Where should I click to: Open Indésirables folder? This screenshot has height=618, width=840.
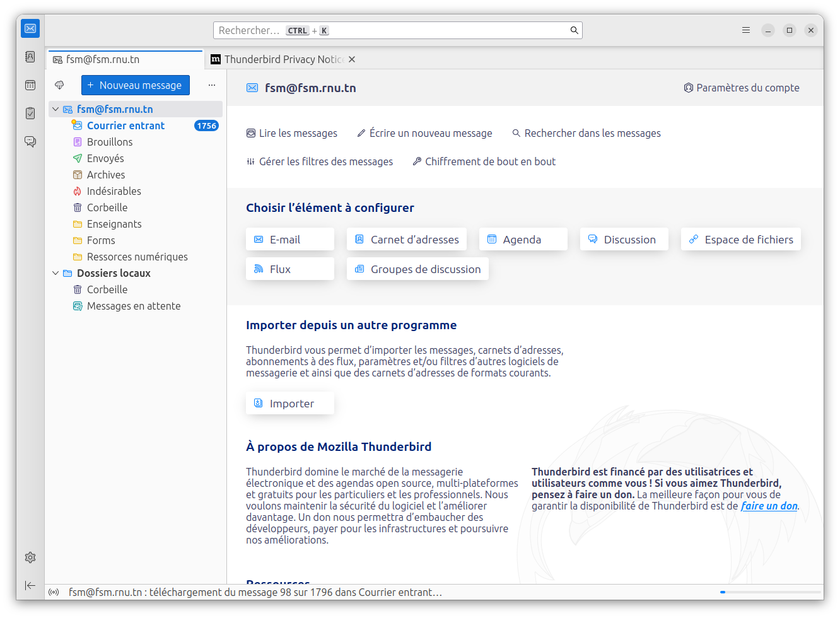[x=136, y=191]
